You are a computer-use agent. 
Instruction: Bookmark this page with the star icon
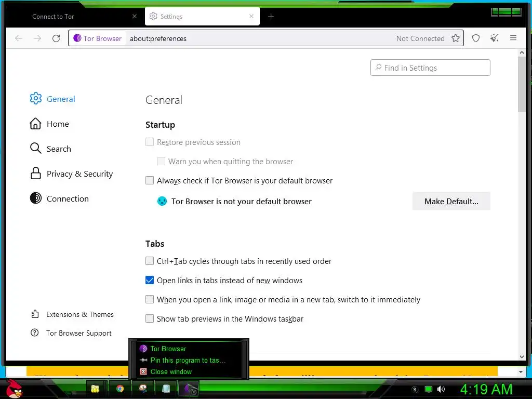coord(456,38)
